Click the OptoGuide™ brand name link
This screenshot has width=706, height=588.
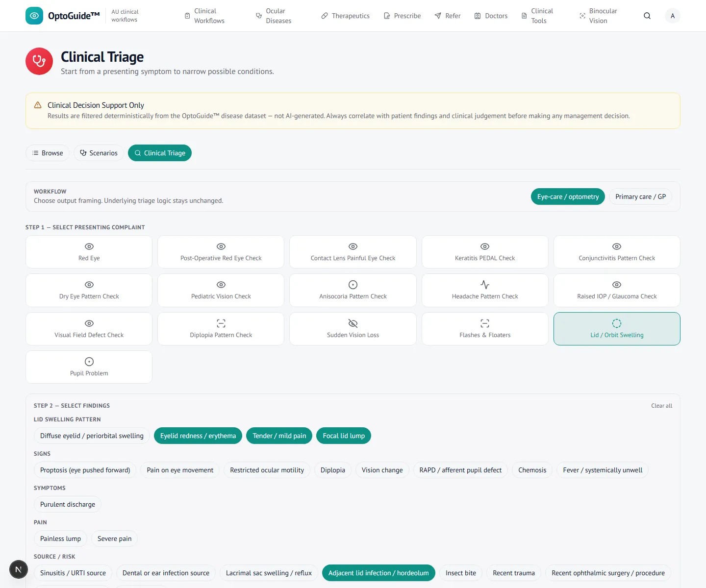(74, 16)
